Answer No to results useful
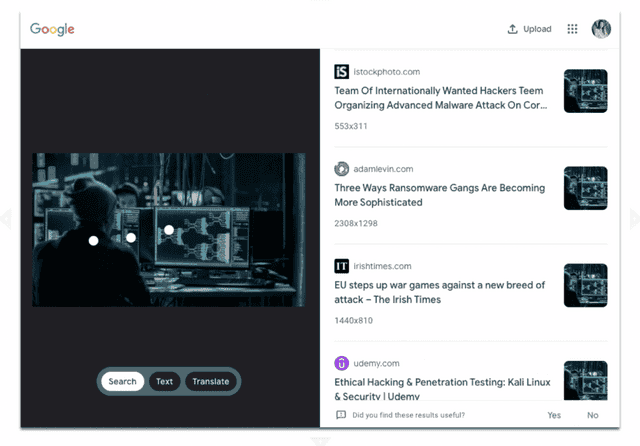640x446 pixels. (x=593, y=415)
